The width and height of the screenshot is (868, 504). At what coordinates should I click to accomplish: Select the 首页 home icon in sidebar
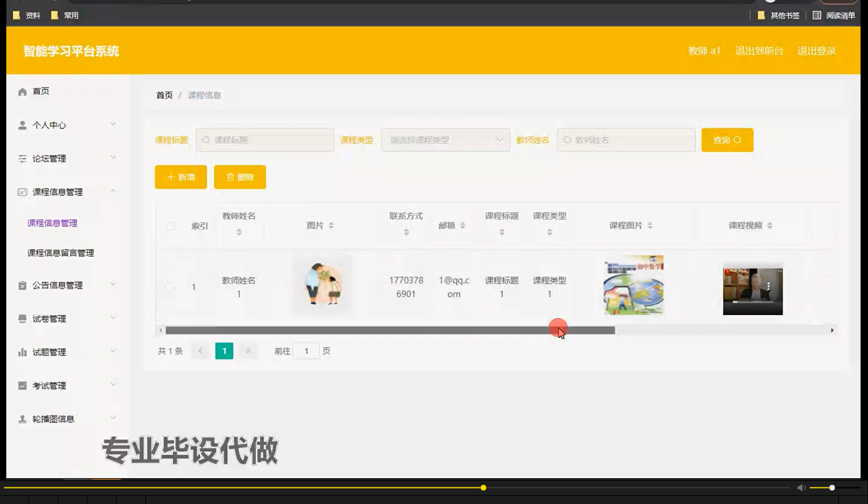click(22, 90)
